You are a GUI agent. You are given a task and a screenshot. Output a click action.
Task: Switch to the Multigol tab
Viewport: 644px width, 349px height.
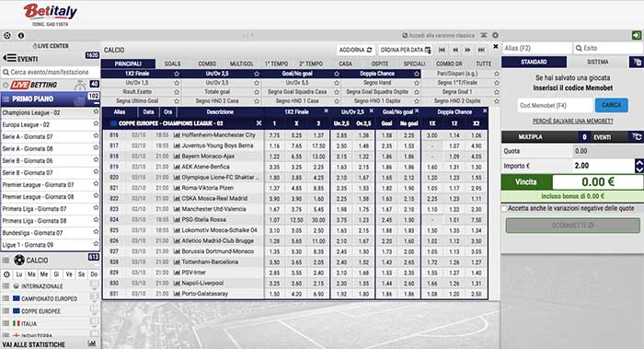pos(241,64)
